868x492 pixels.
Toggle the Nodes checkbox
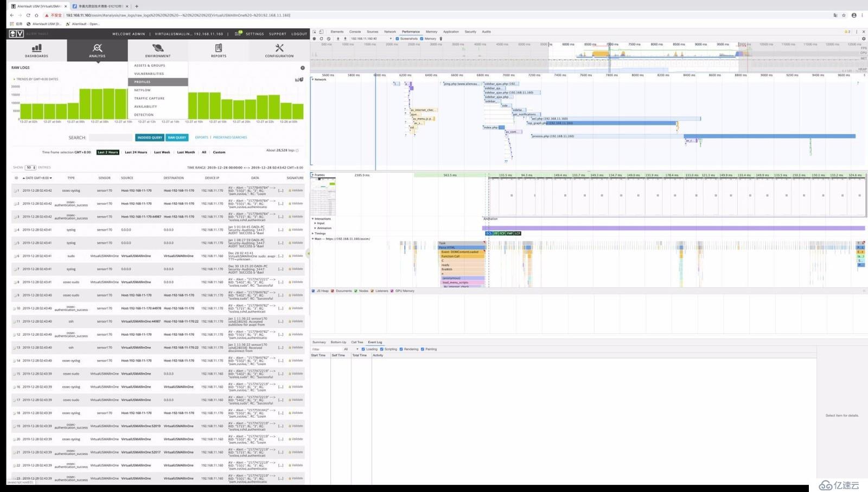point(356,291)
